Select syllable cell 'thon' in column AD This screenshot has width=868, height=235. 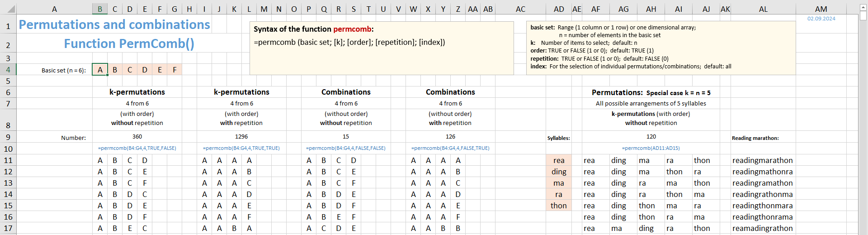(x=559, y=206)
